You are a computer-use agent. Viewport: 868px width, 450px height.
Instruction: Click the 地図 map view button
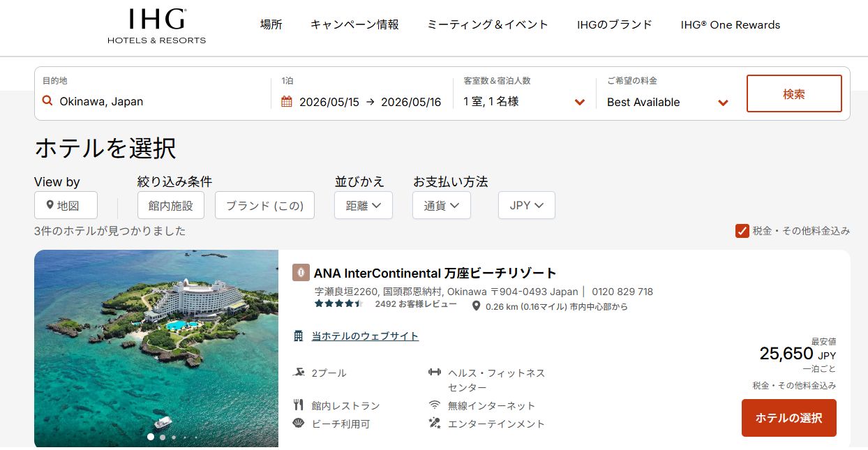pyautogui.click(x=66, y=205)
